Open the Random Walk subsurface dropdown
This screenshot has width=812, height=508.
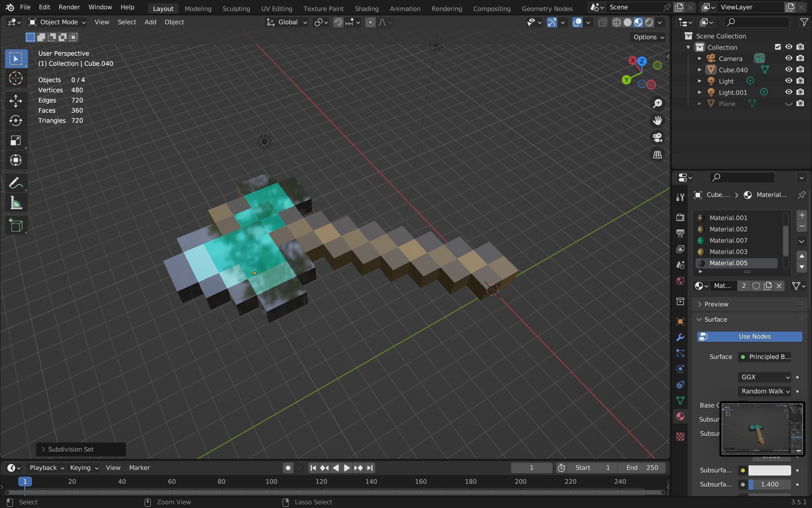coord(764,391)
